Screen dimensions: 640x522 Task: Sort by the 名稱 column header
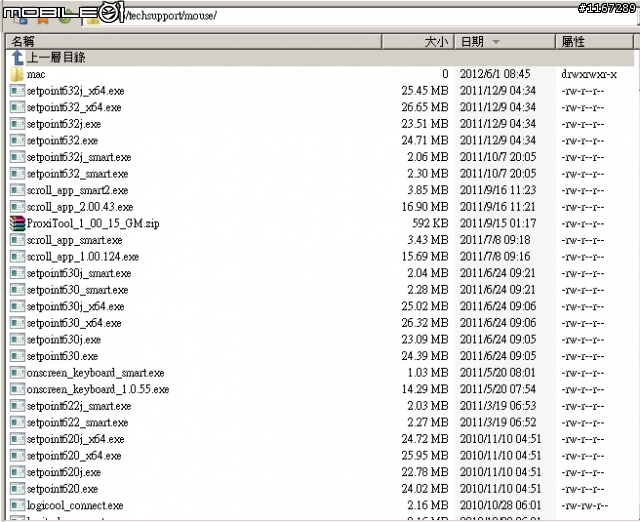pyautogui.click(x=194, y=42)
